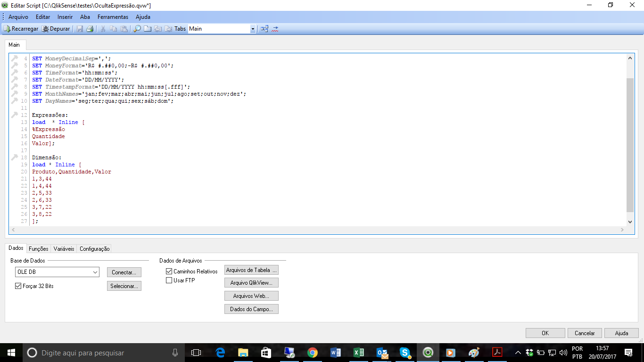This screenshot has width=644, height=362.
Task: Click the copy icon in the toolbar
Action: coord(113,29)
